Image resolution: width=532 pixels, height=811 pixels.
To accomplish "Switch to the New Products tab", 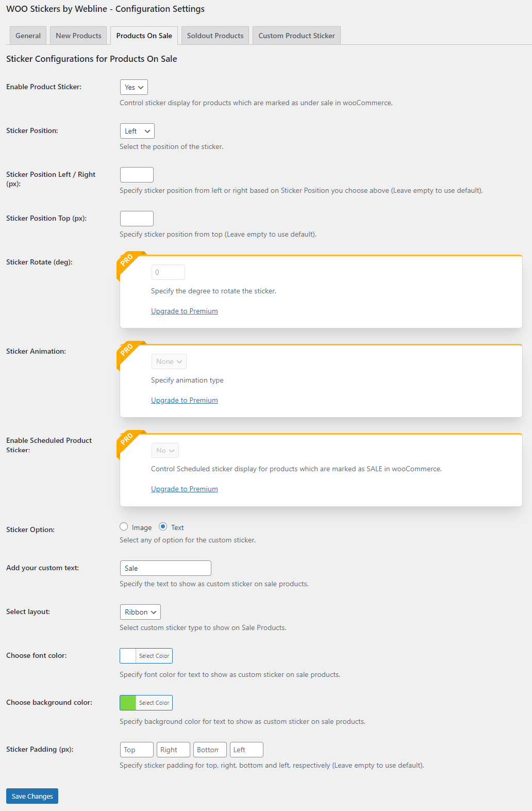I will [78, 36].
